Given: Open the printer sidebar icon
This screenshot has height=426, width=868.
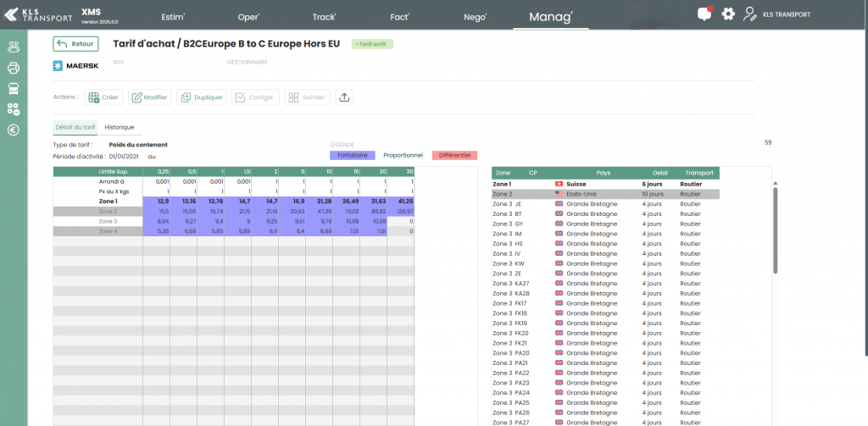Looking at the screenshot, I should tap(14, 68).
